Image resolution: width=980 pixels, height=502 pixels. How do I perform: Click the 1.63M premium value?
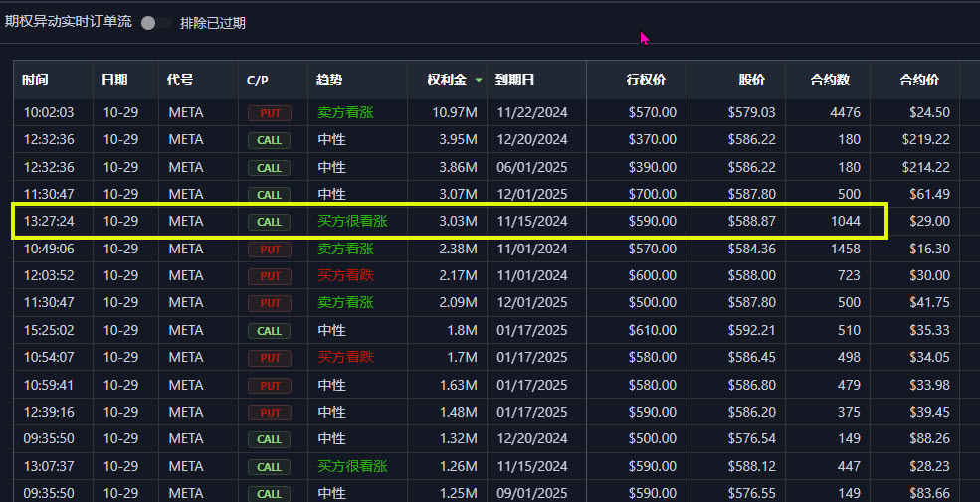tap(459, 385)
